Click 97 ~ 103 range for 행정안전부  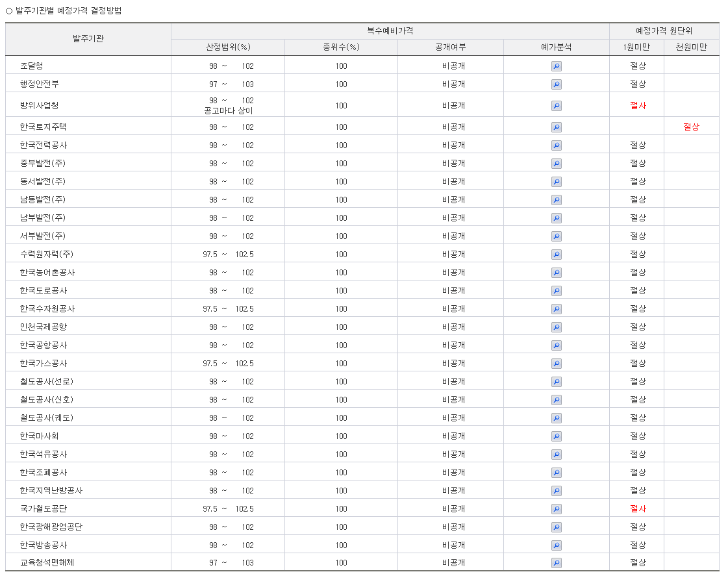click(231, 84)
